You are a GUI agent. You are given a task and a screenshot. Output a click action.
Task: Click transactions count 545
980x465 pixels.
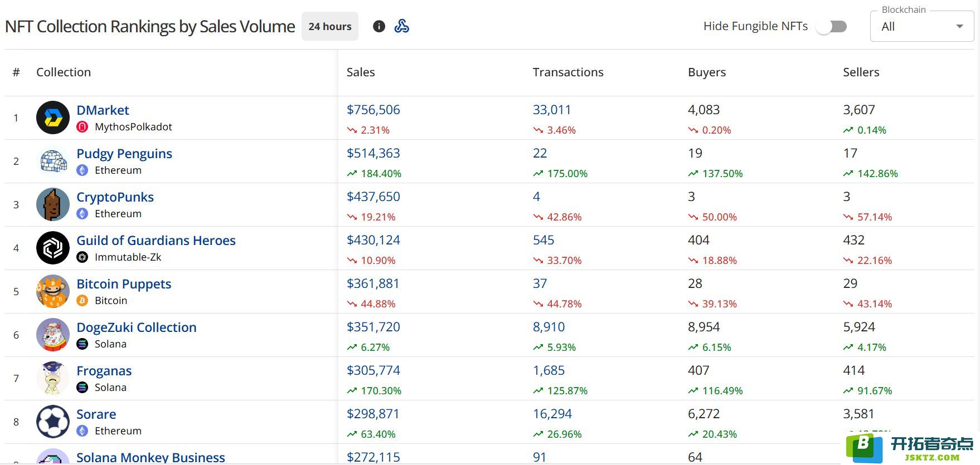tap(544, 240)
